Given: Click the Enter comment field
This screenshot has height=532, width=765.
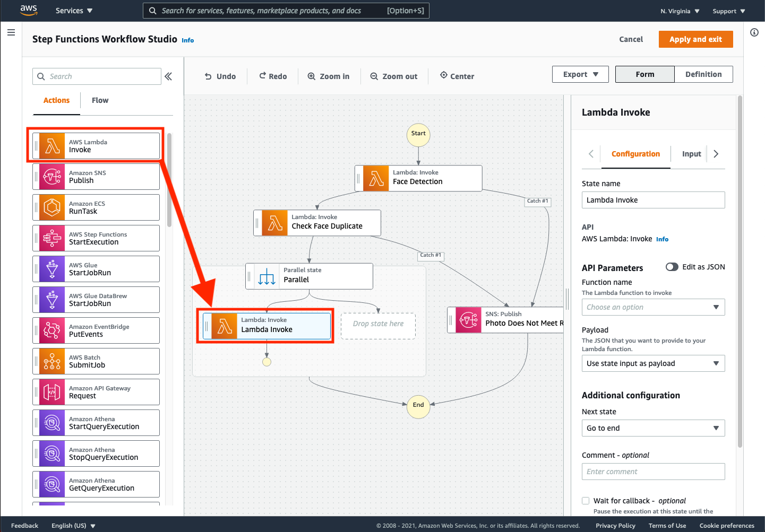Looking at the screenshot, I should coord(654,472).
